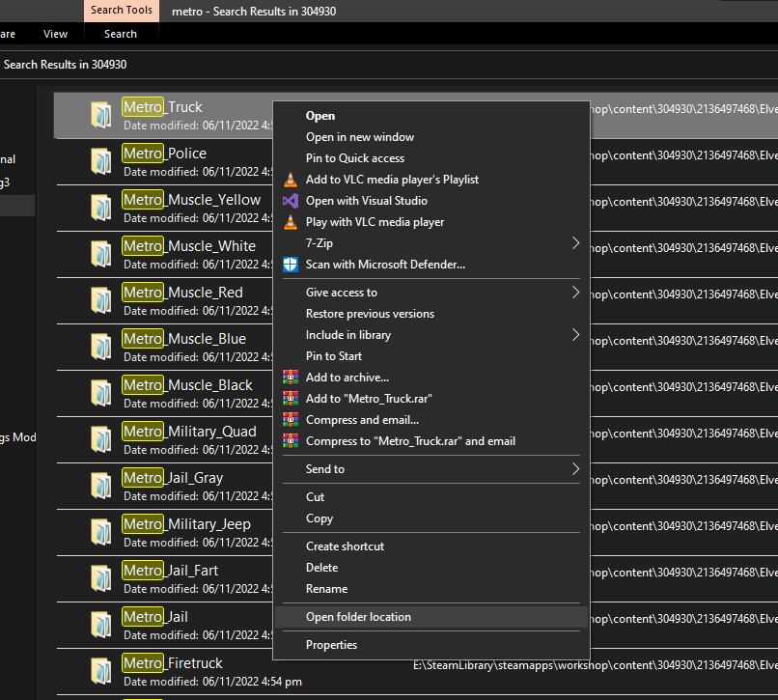Expand the 7-Zip submenu arrow
This screenshot has width=778, height=700.
pyautogui.click(x=575, y=243)
